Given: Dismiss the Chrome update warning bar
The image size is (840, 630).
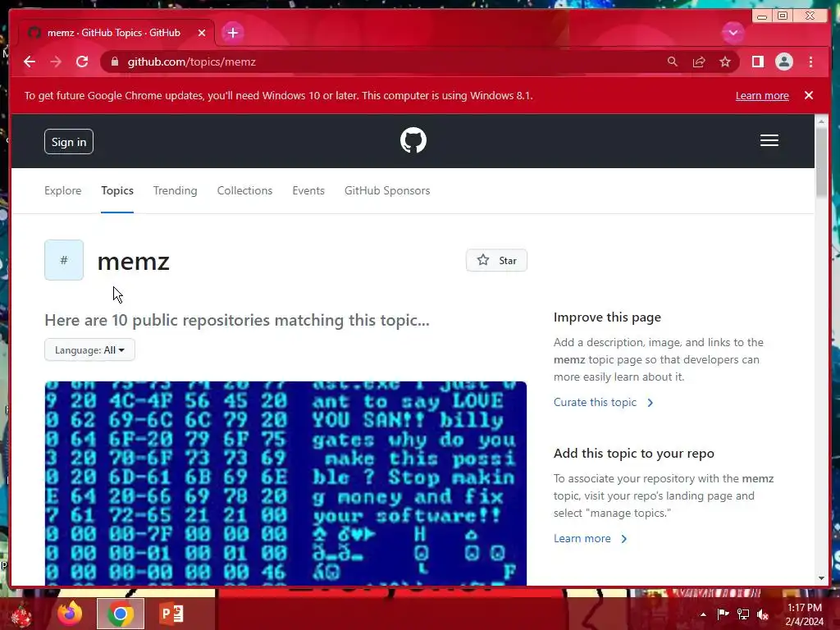Looking at the screenshot, I should click(808, 95).
